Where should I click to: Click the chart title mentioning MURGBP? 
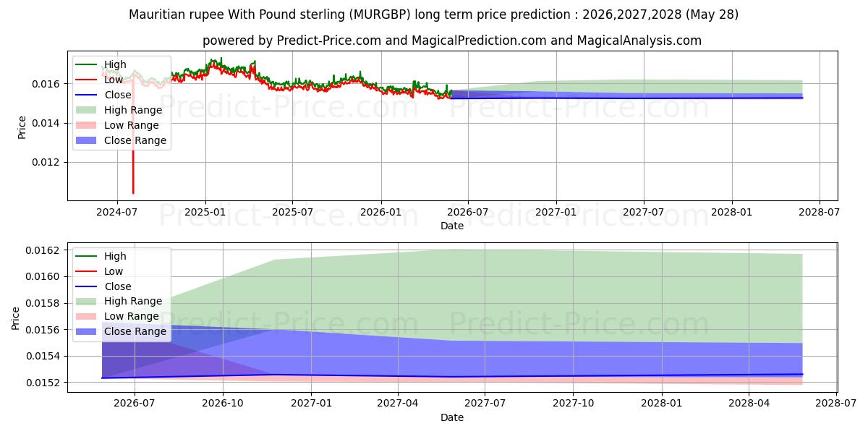(x=434, y=14)
